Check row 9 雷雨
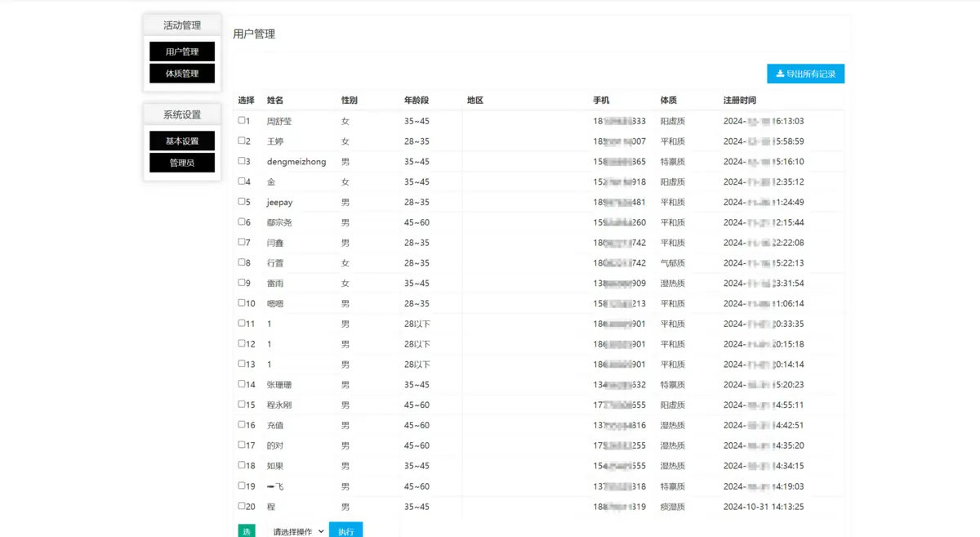Viewport: 980px width, 537px height. coord(242,283)
